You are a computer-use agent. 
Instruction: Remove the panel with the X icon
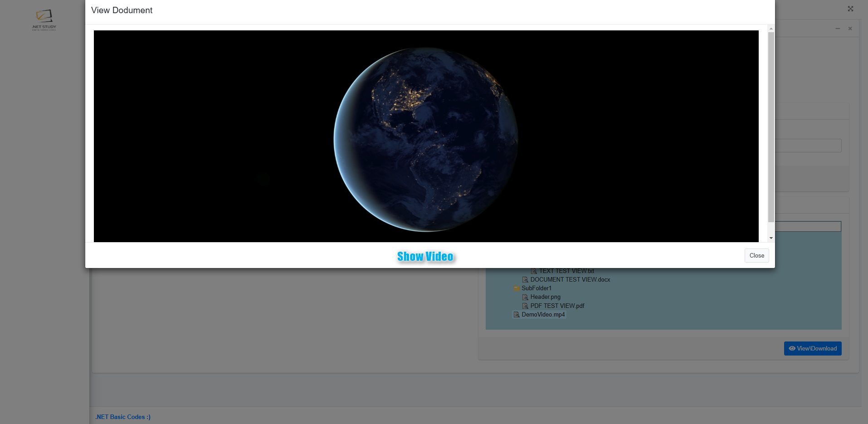pos(850,29)
